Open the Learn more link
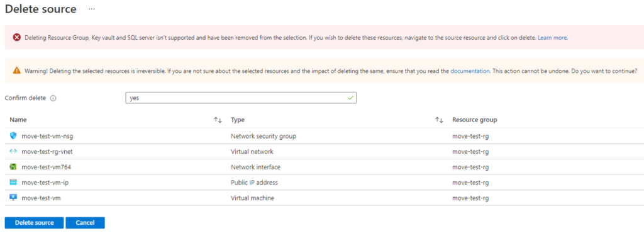The height and width of the screenshot is (233, 644). tap(553, 37)
